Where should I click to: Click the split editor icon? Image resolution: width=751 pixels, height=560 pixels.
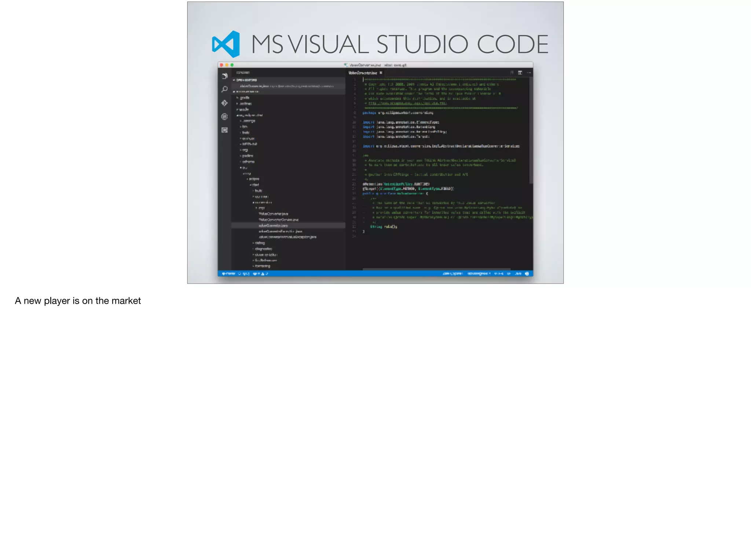520,73
